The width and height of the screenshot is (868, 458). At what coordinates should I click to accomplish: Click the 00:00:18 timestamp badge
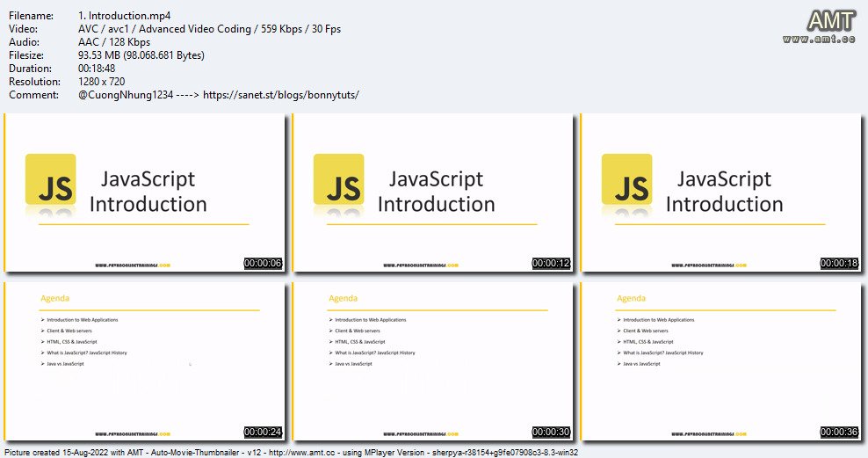pos(839,263)
